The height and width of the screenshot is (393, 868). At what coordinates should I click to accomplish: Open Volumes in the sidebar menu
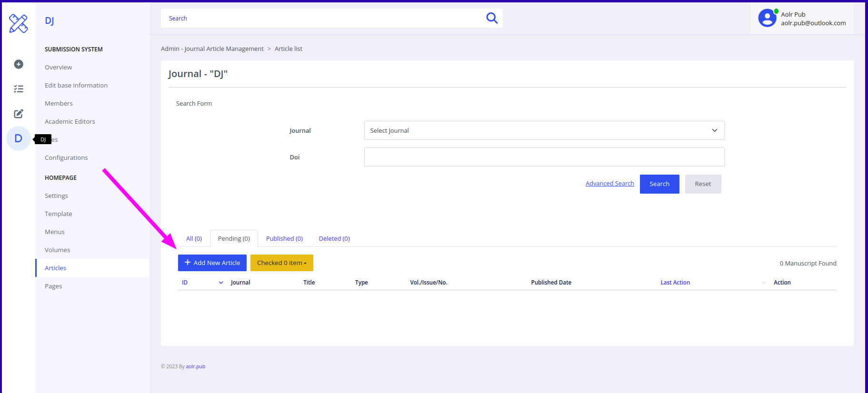(57, 250)
